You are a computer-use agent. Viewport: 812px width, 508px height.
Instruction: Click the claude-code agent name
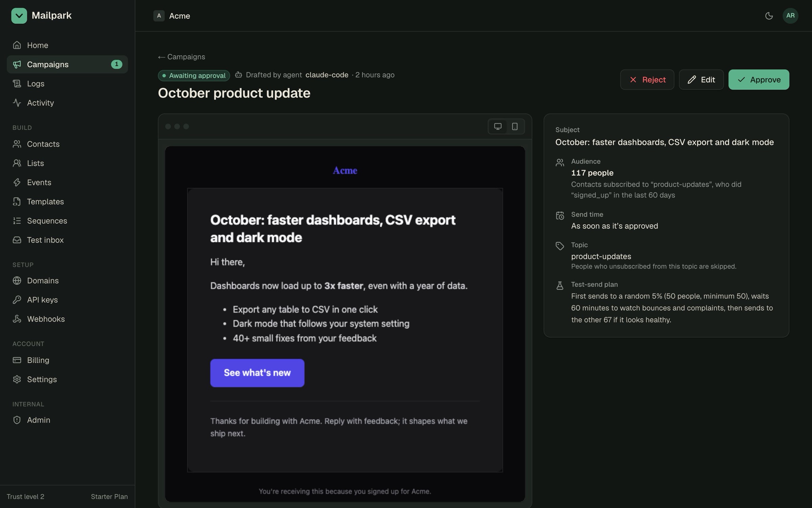click(327, 75)
